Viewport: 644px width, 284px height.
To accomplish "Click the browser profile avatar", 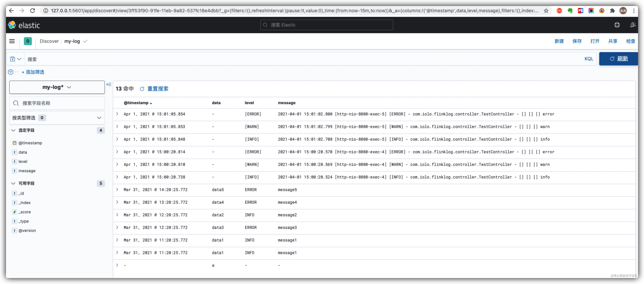I will [x=623, y=10].
